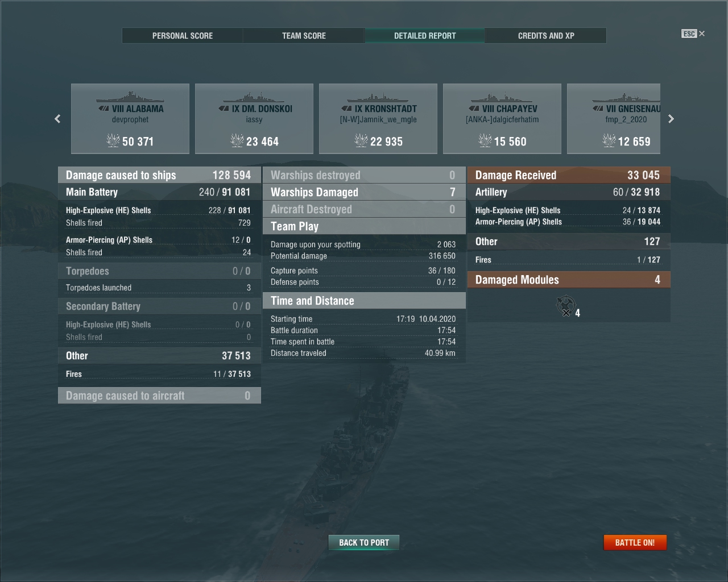
Task: Click the Potential damage 316 650 row
Action: 364,256
